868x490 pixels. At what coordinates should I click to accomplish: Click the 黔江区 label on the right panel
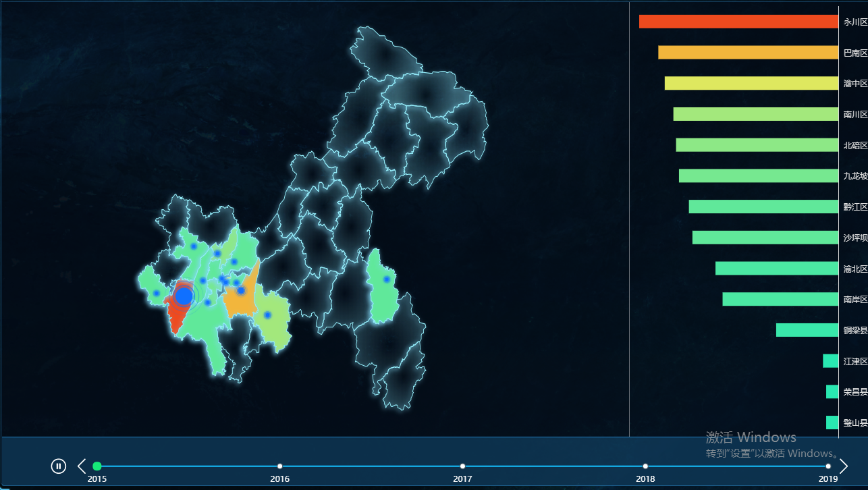click(x=855, y=207)
